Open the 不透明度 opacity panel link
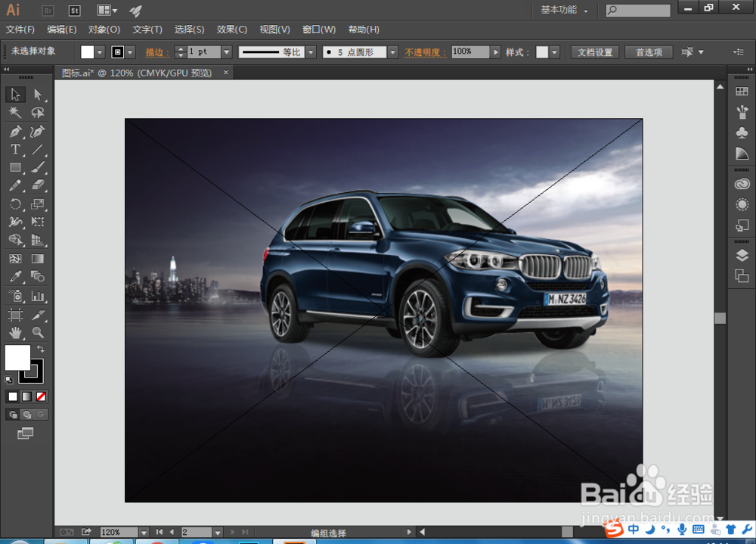This screenshot has width=756, height=544. tap(425, 52)
